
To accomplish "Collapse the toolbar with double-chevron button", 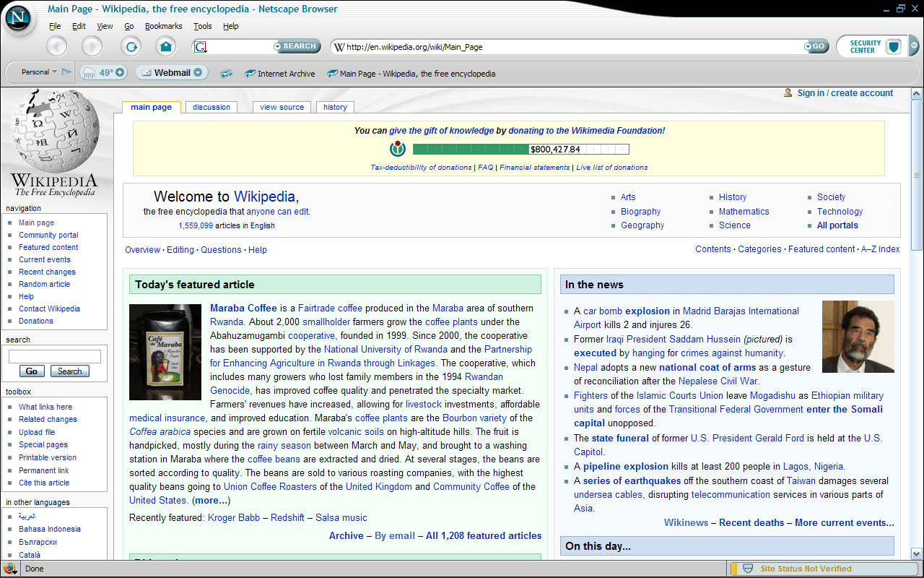I will (914, 46).
